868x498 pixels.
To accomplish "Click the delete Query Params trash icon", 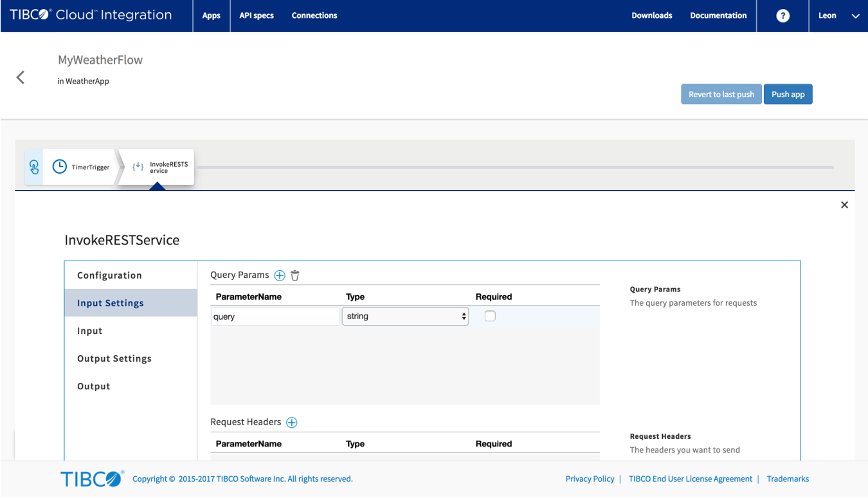I will (295, 275).
